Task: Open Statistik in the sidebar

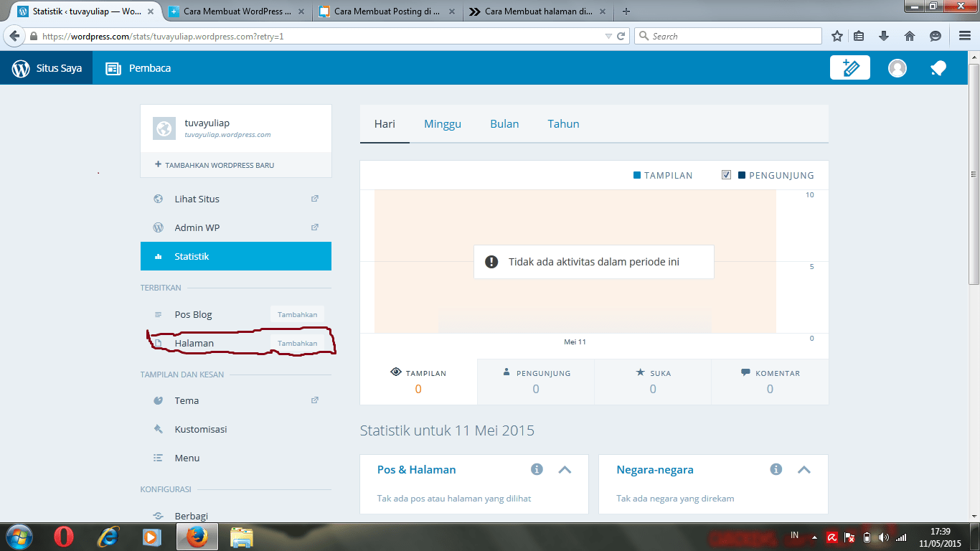Action: click(x=236, y=256)
